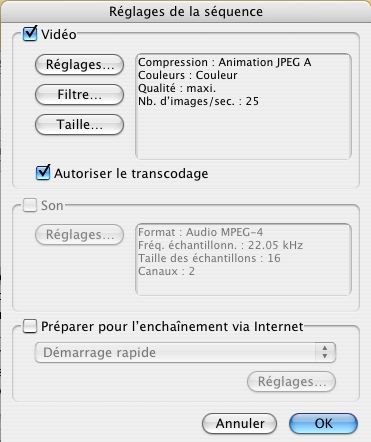371x442 pixels.
Task: Click the Réglages de la séquence title bar
Action: coord(185,11)
